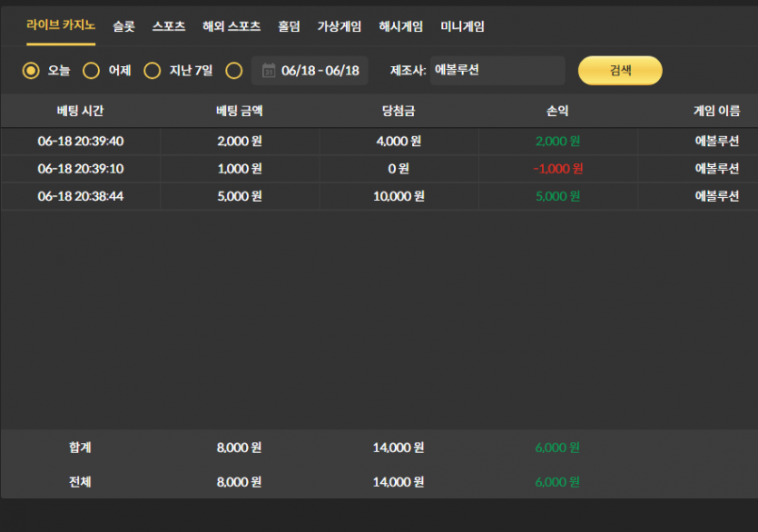The image size is (758, 532).
Task: Switch to the 가상게임 tab
Action: (x=340, y=26)
